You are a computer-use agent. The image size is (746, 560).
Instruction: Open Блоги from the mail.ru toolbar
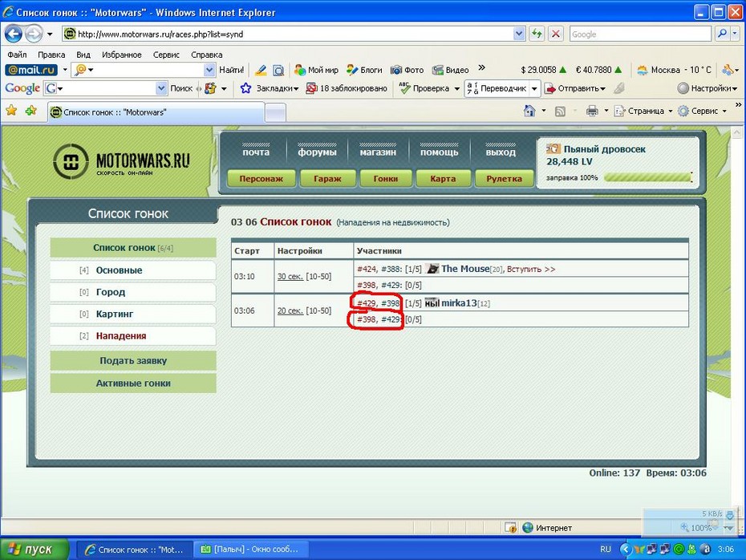pyautogui.click(x=364, y=70)
